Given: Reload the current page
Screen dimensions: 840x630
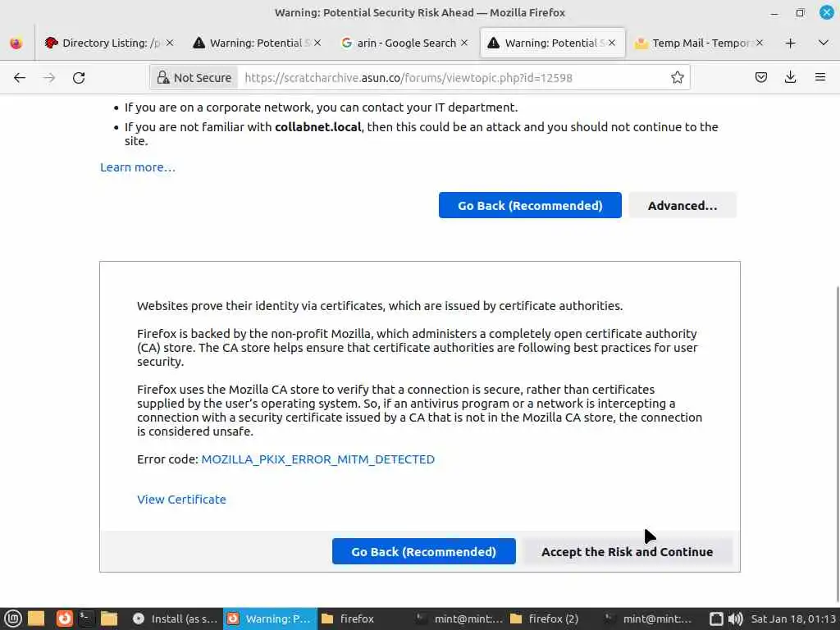Looking at the screenshot, I should click(x=79, y=78).
